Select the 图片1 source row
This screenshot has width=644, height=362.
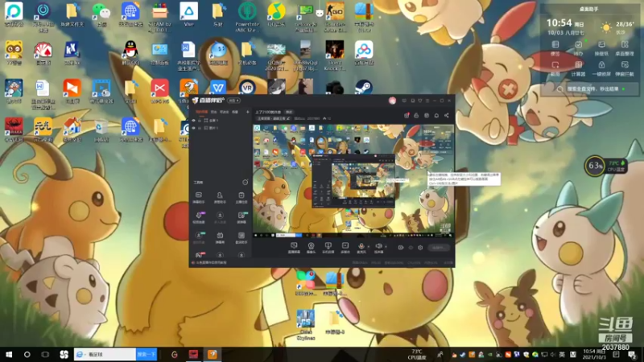pyautogui.click(x=220, y=128)
